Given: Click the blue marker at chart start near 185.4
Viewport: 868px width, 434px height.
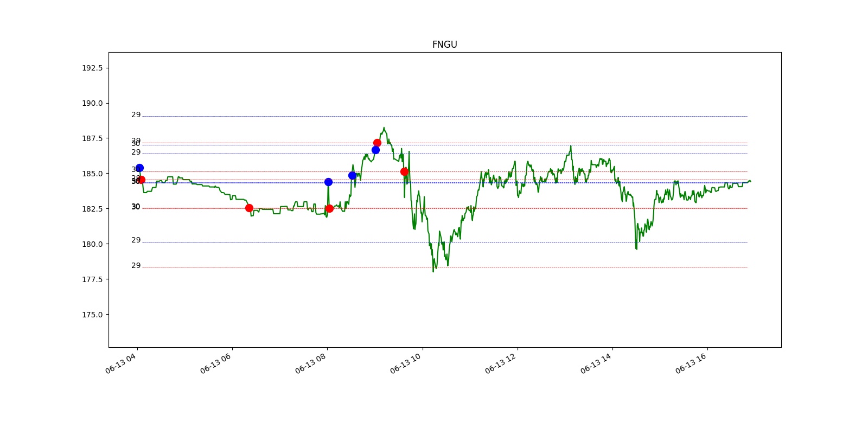Looking at the screenshot, I should (139, 168).
